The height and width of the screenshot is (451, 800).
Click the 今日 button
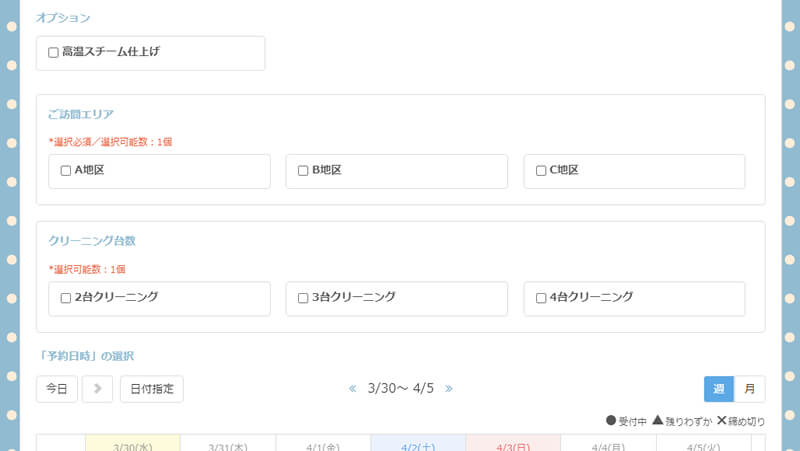click(56, 389)
